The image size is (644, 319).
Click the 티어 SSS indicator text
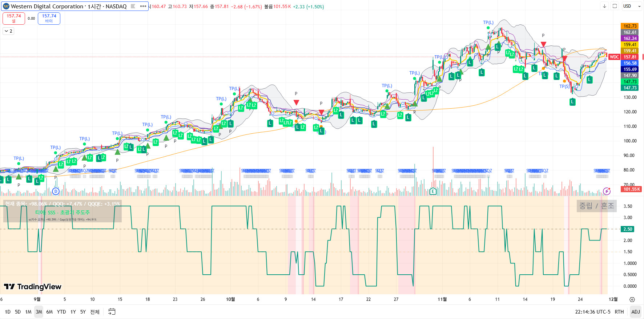[63, 213]
